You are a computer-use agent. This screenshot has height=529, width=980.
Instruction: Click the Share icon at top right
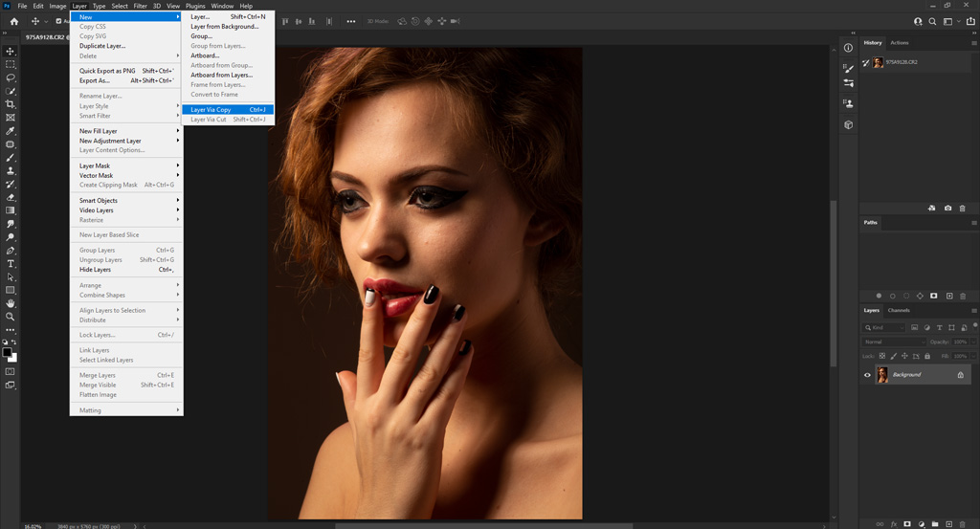(970, 21)
